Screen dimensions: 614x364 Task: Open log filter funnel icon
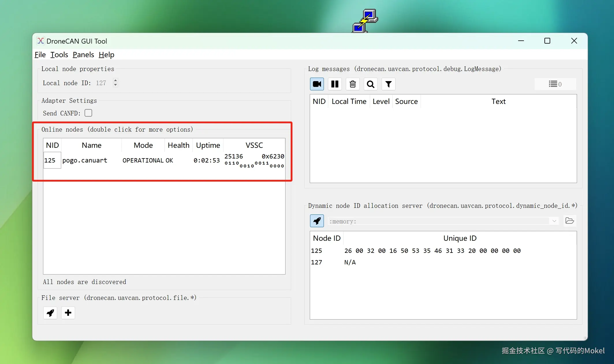[x=388, y=84]
